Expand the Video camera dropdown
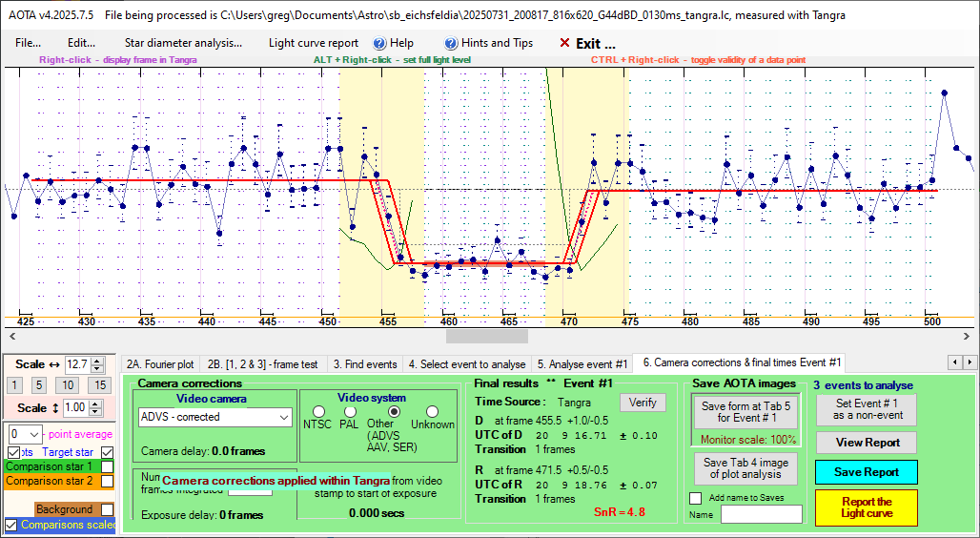 click(283, 417)
